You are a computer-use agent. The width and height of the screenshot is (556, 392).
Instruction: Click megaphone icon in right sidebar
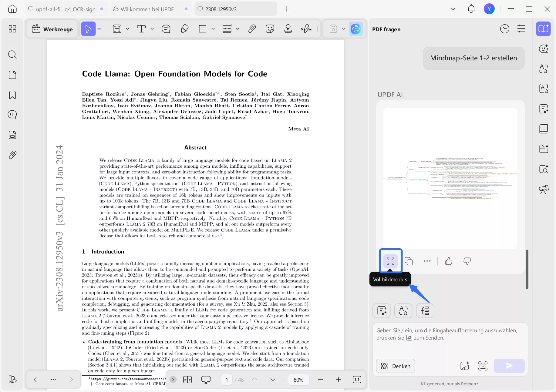tap(544, 189)
